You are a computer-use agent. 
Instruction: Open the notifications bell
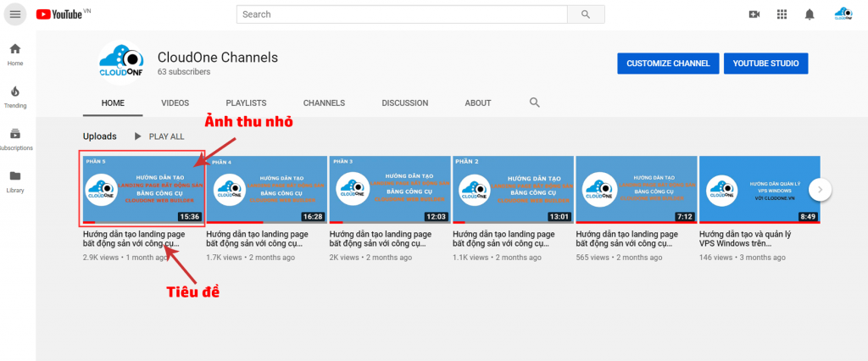pos(810,14)
